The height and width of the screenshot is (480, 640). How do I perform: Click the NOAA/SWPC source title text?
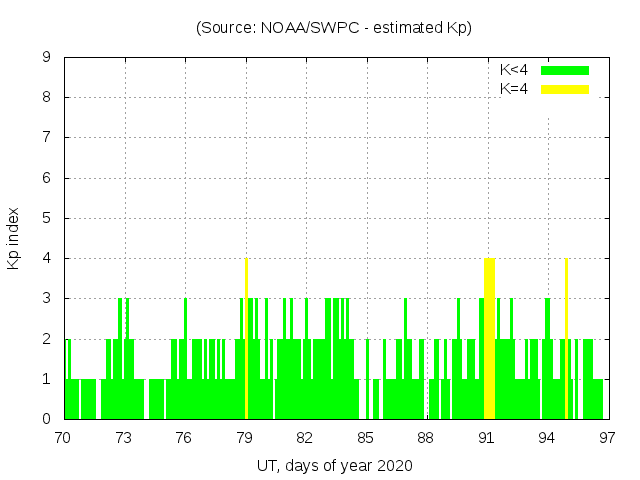334,28
